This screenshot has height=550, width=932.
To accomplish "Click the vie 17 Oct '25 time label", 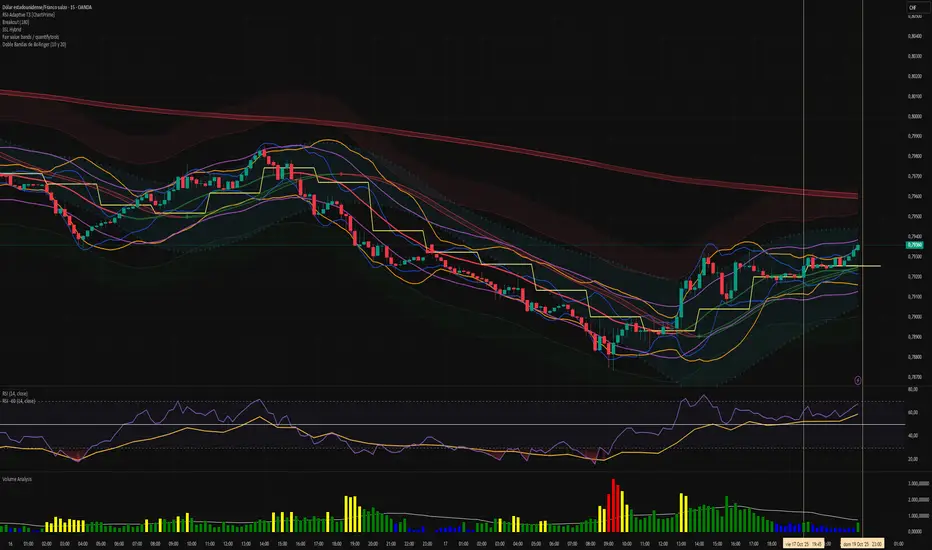I will [x=803, y=544].
